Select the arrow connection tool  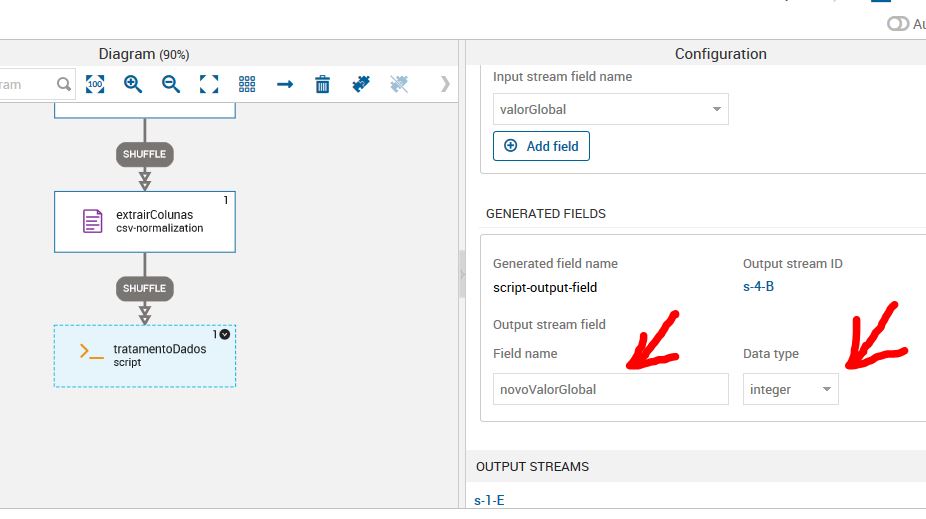[x=285, y=84]
